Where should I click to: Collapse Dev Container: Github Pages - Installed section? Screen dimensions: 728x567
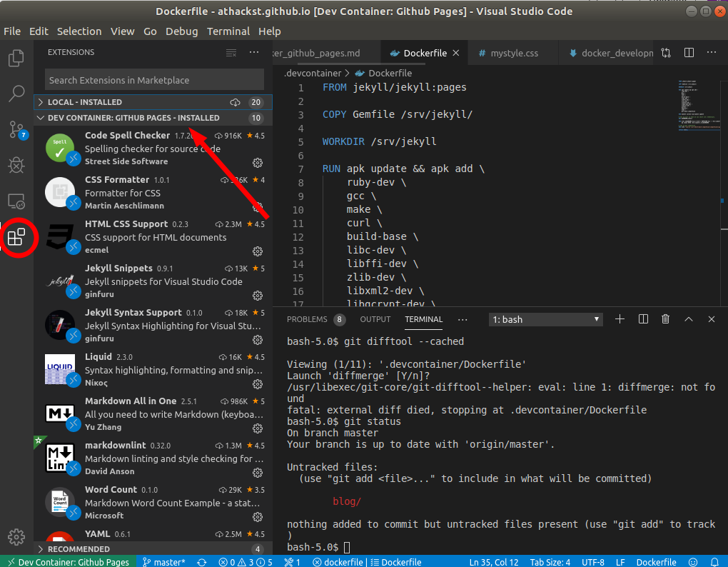coord(153,118)
